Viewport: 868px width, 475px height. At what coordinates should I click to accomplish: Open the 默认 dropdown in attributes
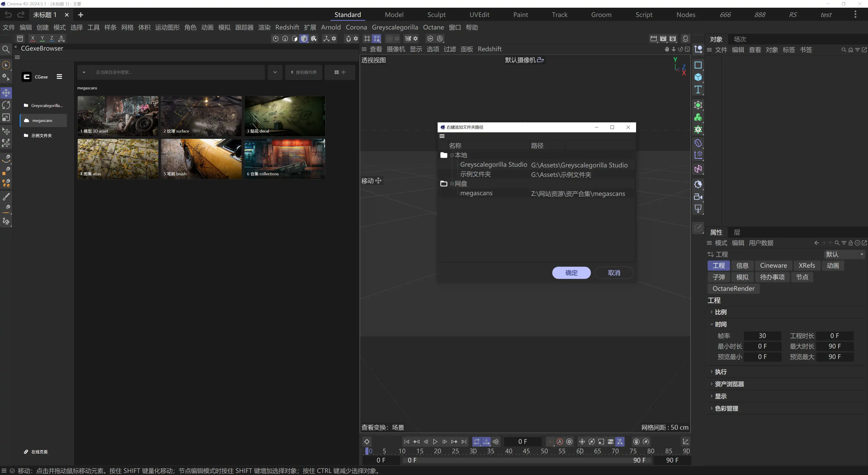844,254
